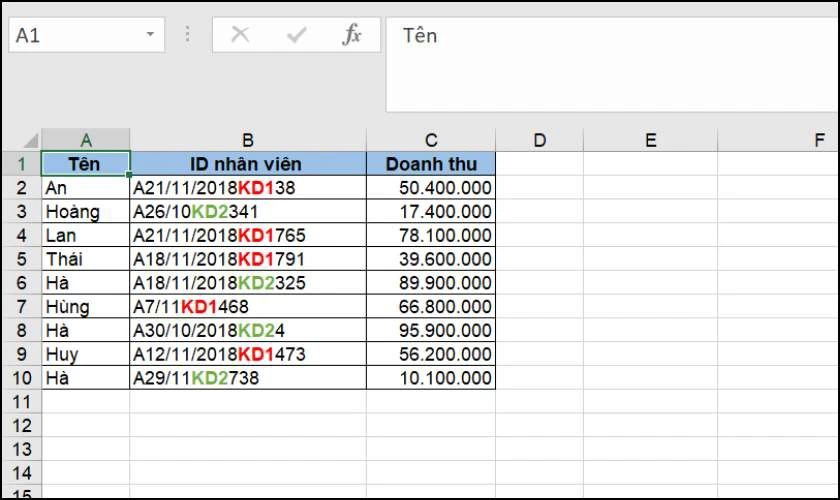Image resolution: width=840 pixels, height=500 pixels.
Task: Select row 5 header
Action: click(21, 259)
